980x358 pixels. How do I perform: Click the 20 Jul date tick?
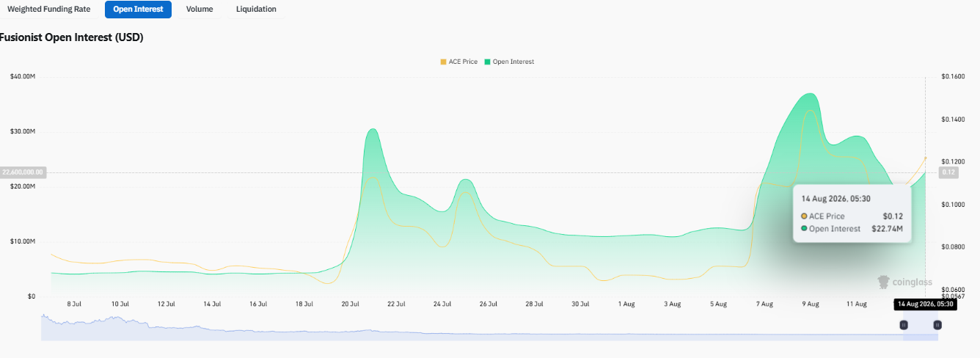[351, 304]
